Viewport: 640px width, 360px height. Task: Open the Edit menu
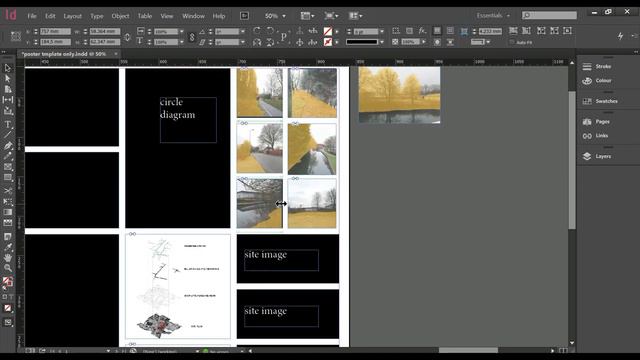click(50, 16)
